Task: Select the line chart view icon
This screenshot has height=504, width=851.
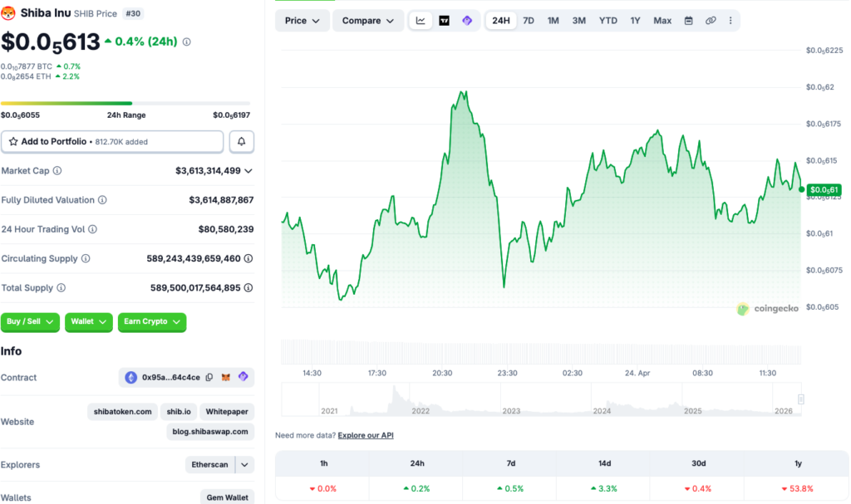Action: 421,21
